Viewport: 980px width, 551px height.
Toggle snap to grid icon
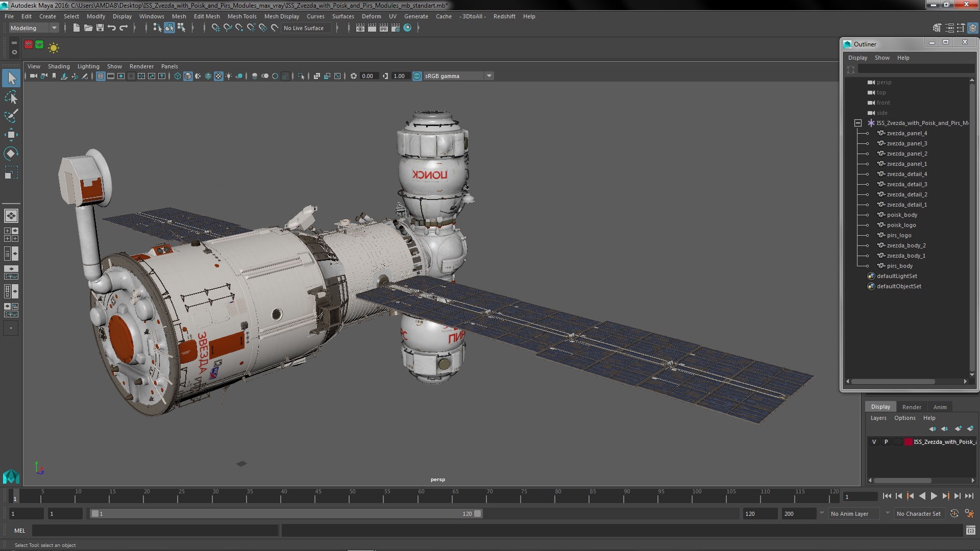tap(215, 28)
